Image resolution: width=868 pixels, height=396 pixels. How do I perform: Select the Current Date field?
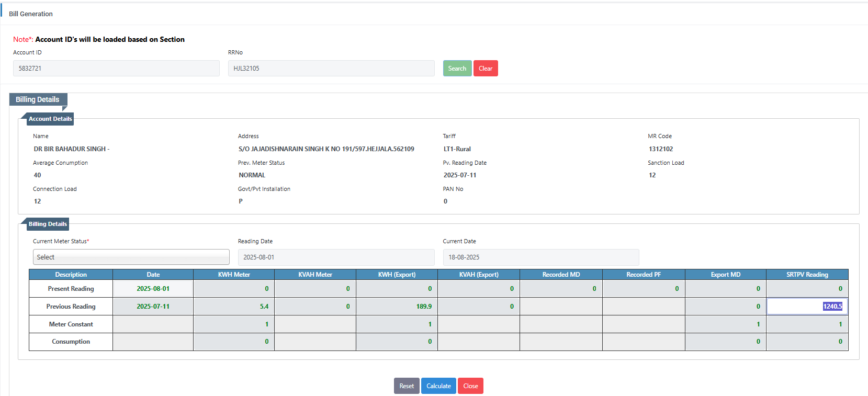click(540, 257)
